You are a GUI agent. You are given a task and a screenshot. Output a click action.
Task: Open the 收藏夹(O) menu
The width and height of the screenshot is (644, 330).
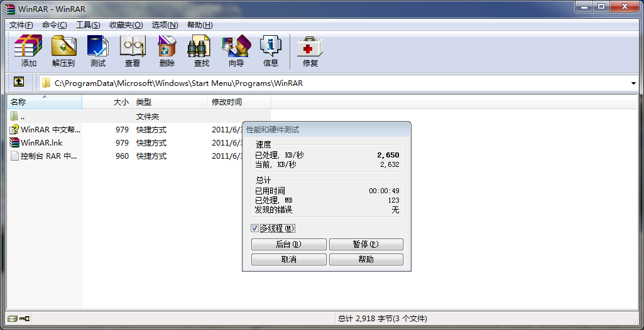[126, 25]
